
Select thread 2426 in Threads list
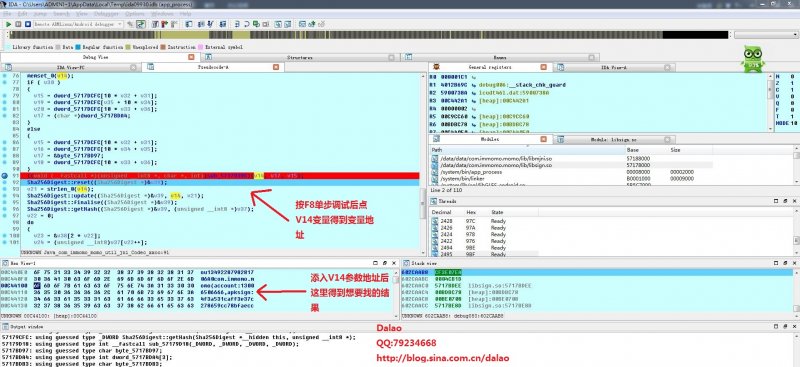click(x=484, y=228)
